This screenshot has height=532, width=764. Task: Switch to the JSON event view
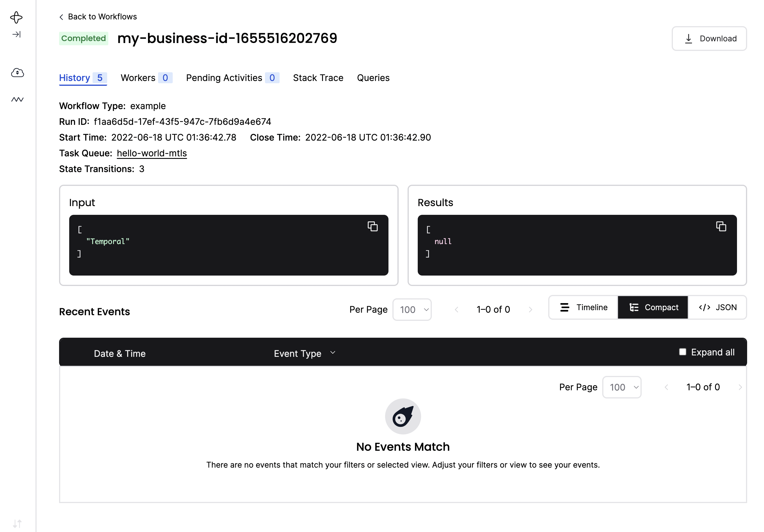click(717, 307)
